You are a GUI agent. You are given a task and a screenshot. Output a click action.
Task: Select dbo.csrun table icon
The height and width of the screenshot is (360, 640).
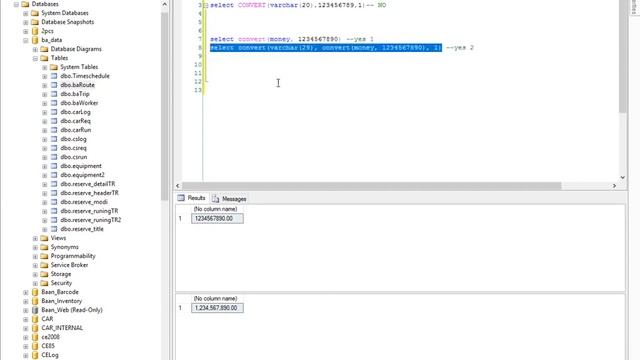click(54, 157)
